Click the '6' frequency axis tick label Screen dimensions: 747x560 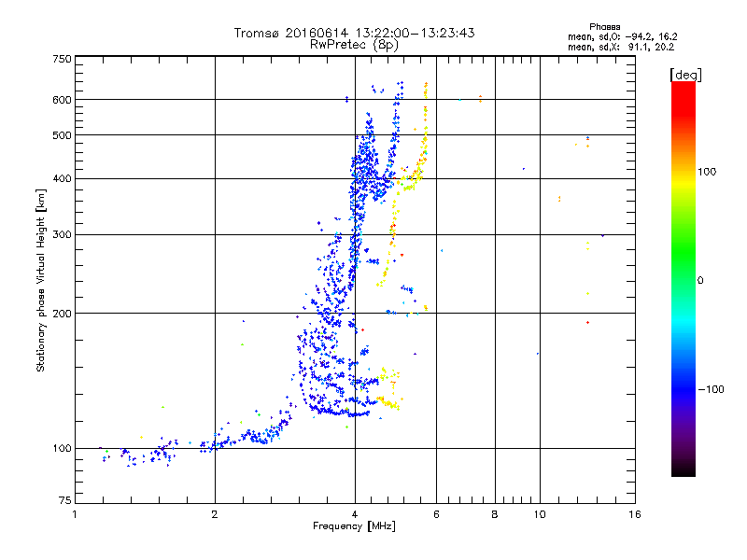point(436,514)
